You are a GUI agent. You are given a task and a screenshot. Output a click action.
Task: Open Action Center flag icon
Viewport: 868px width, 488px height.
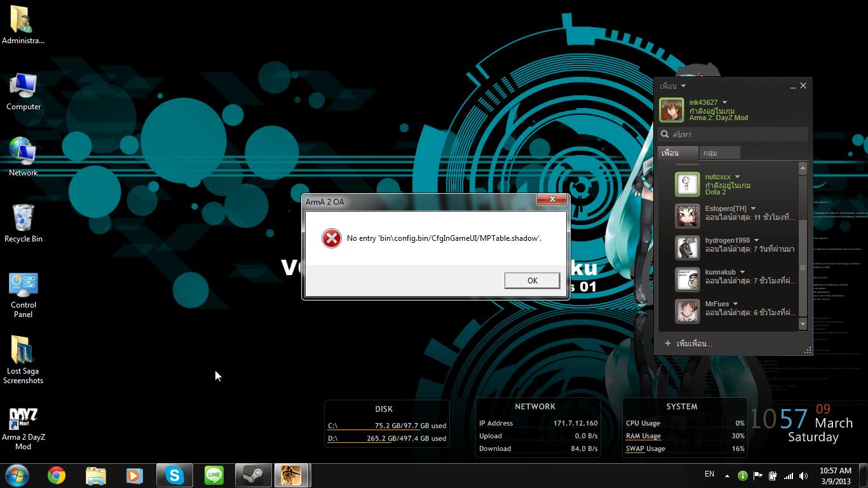tap(757, 475)
